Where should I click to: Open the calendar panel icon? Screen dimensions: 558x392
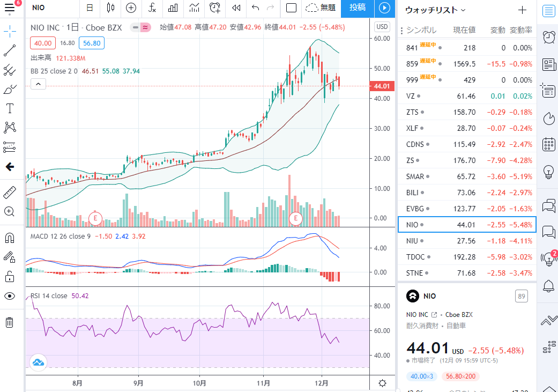click(548, 144)
